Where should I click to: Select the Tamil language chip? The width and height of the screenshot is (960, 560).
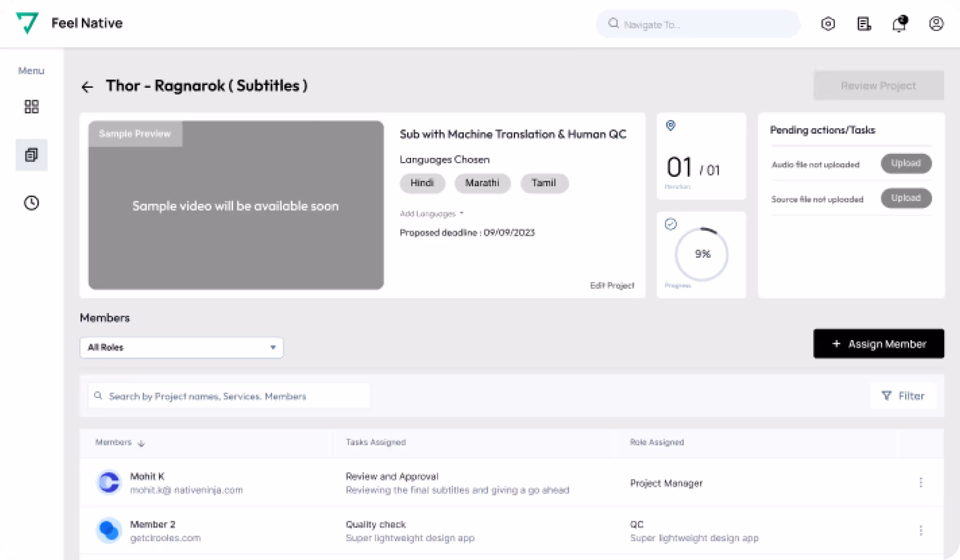pos(544,183)
